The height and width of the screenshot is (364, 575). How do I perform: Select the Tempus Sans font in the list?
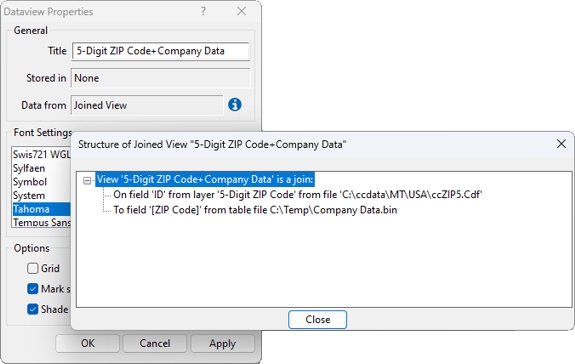pyautogui.click(x=41, y=222)
